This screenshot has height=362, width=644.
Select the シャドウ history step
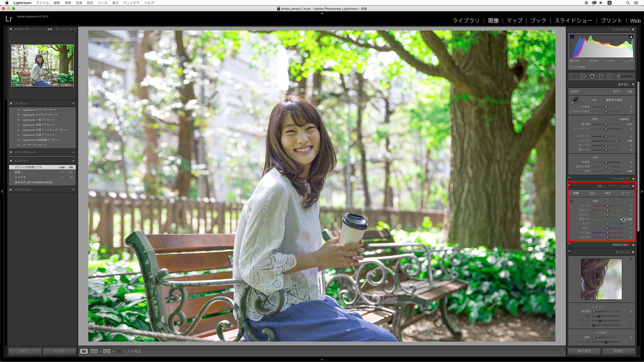coord(42,177)
